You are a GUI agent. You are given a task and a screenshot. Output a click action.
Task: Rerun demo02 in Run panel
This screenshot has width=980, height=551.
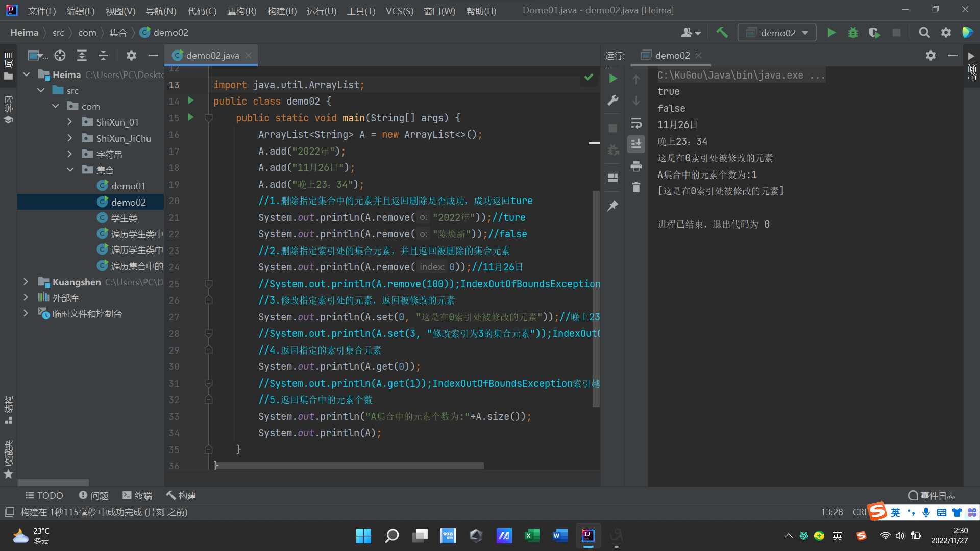tap(613, 79)
